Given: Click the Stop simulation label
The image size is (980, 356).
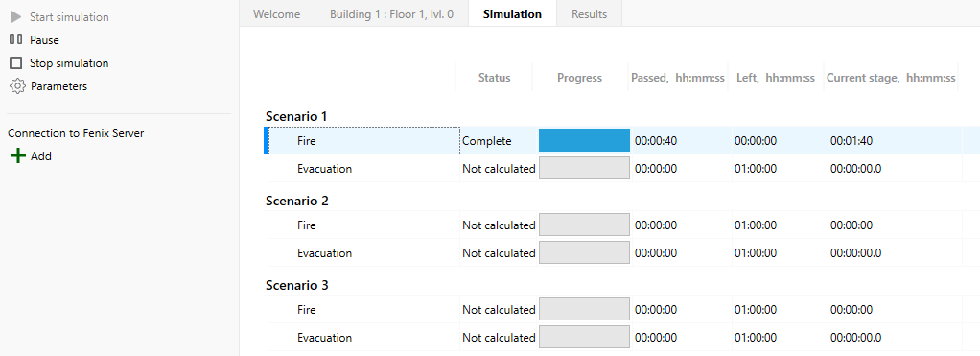Looking at the screenshot, I should (69, 63).
